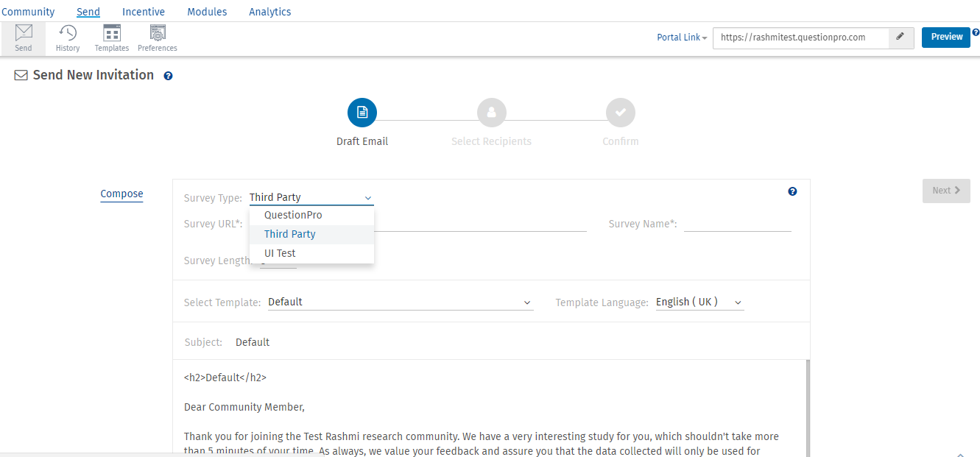Click the pencil icon to edit portal URL
The height and width of the screenshot is (457, 980).
coord(900,37)
